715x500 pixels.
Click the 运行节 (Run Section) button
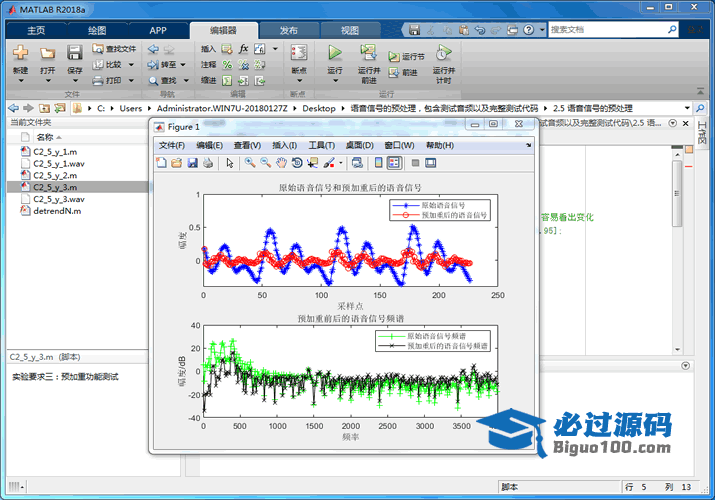coord(407,57)
